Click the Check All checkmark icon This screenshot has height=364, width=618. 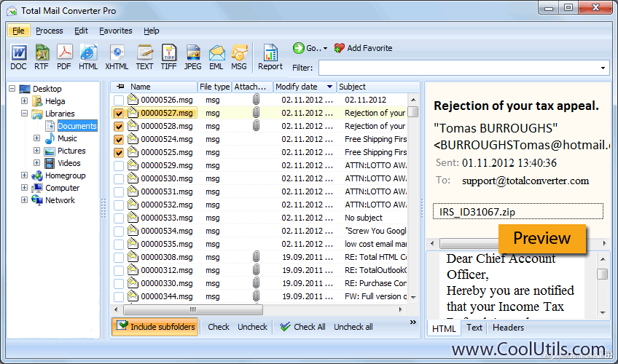click(286, 327)
